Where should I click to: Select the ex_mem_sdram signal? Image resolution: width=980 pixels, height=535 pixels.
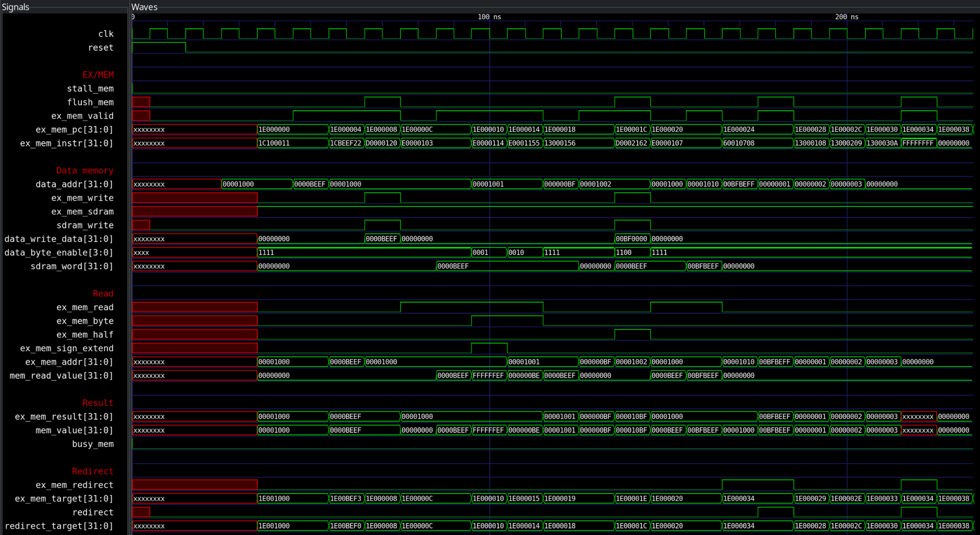pos(82,211)
